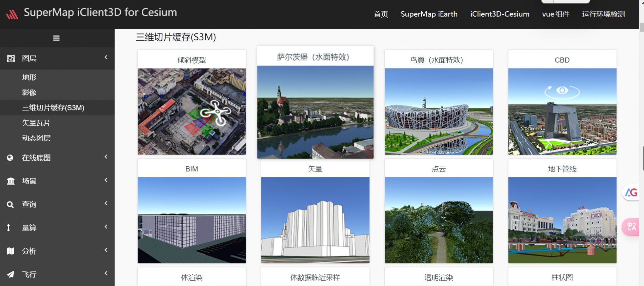Click the 图层 layers icon in sidebar

click(11, 58)
